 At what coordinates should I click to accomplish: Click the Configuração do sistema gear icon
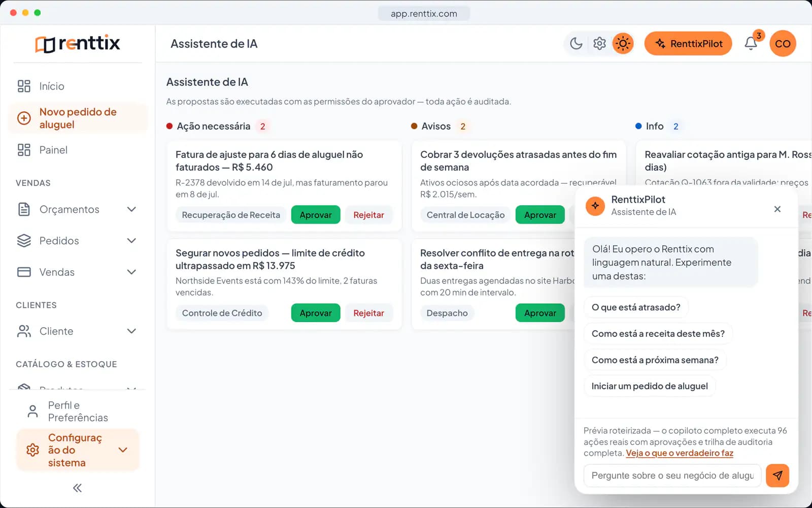click(32, 450)
